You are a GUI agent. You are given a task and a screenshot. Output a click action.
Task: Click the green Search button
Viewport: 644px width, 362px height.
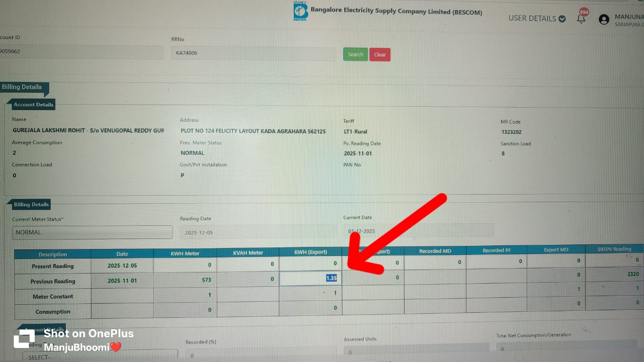(355, 55)
